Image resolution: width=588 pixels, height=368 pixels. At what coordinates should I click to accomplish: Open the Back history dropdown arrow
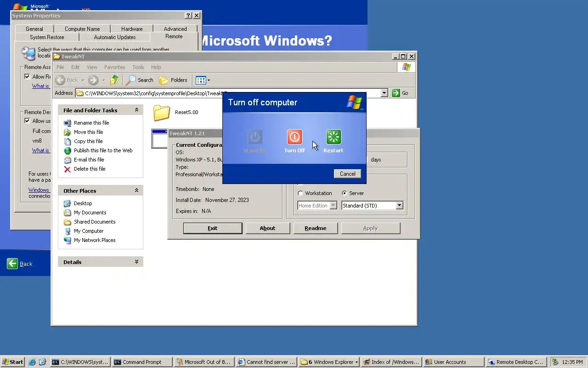(83, 80)
